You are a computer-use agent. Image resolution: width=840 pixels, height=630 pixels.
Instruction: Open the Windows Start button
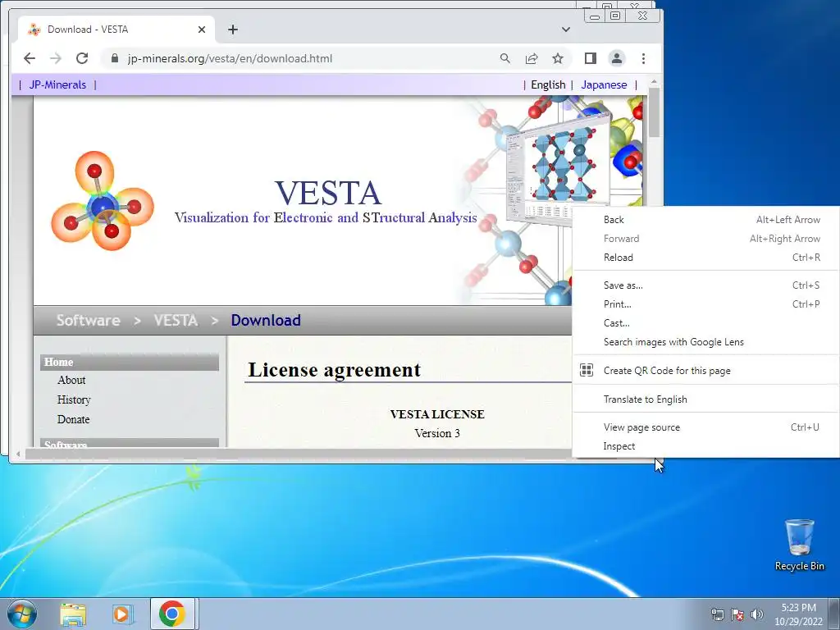coord(21,614)
